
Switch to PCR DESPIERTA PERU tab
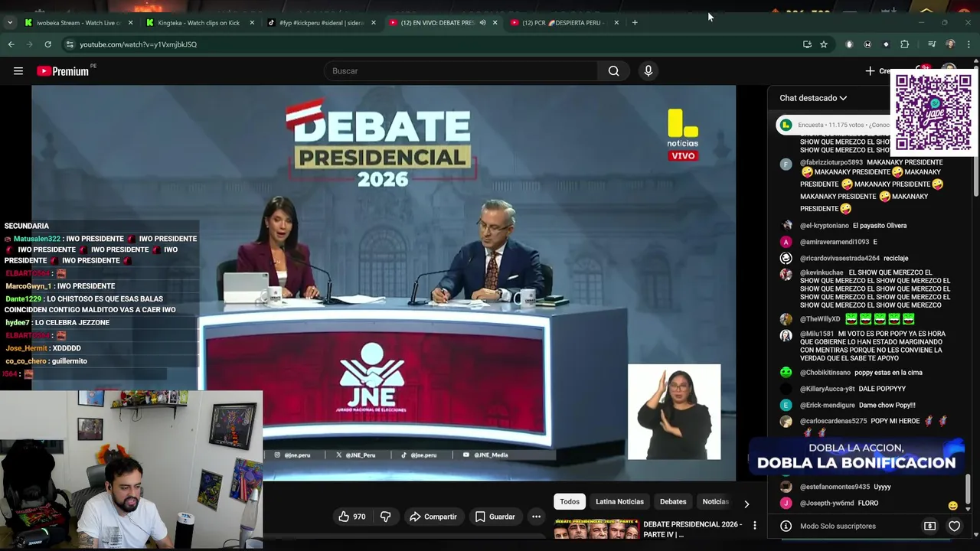(x=564, y=22)
